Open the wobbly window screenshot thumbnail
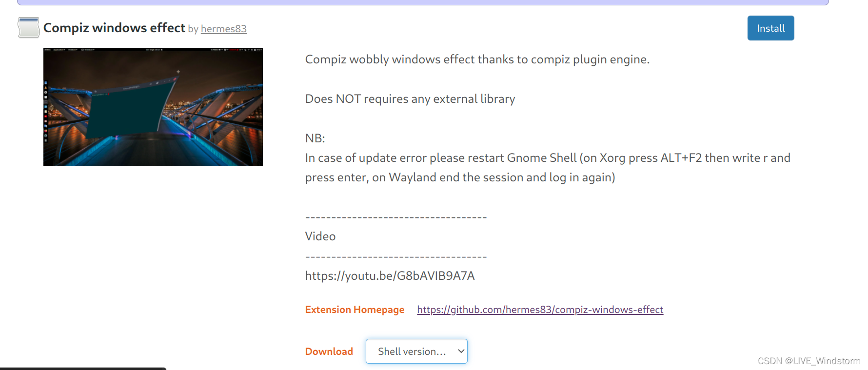Viewport: 868px width, 370px height. [153, 107]
